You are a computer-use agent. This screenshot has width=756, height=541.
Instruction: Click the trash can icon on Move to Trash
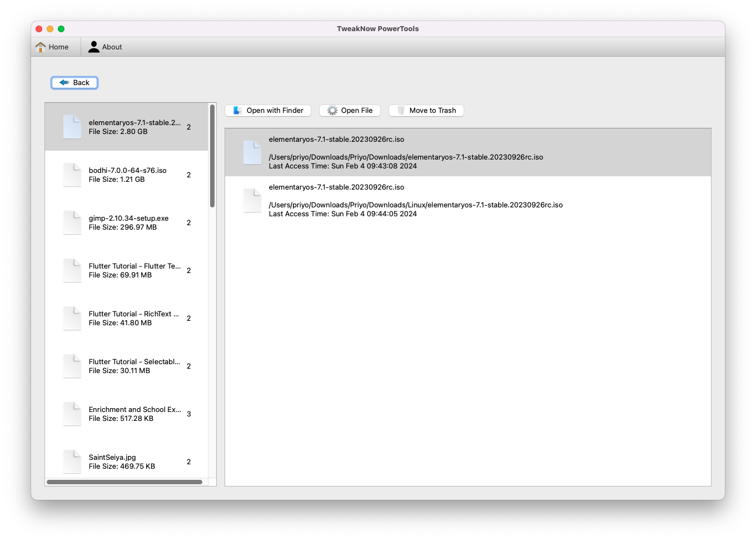point(400,110)
